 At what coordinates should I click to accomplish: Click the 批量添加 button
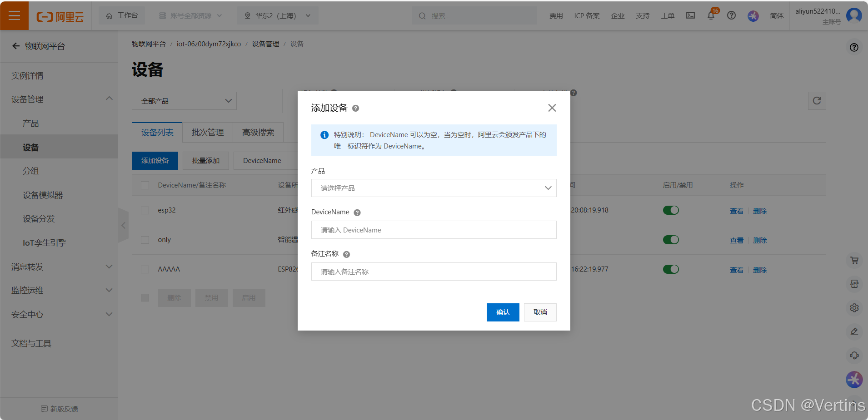click(x=206, y=161)
